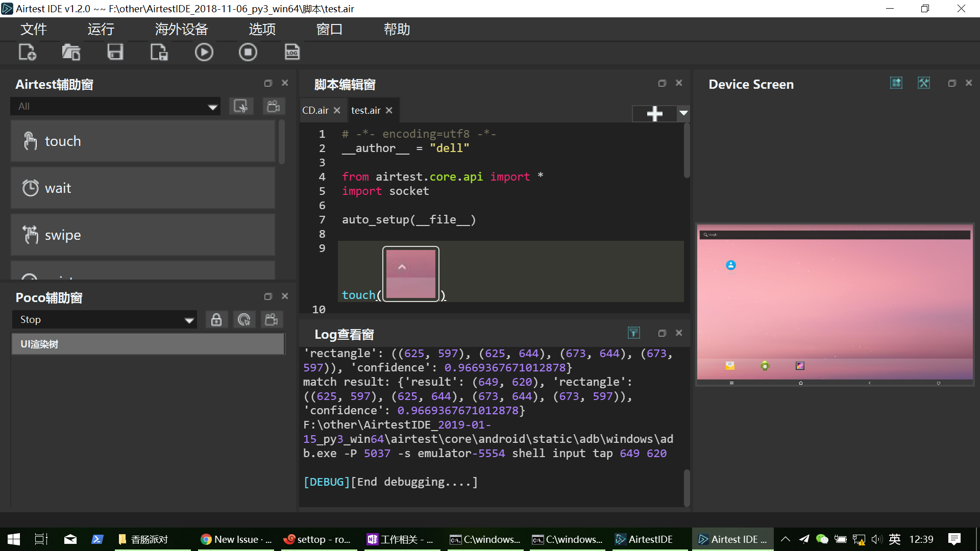The image size is (980, 551).
Task: Click the touch target image thumbnail in the script
Action: (x=411, y=274)
